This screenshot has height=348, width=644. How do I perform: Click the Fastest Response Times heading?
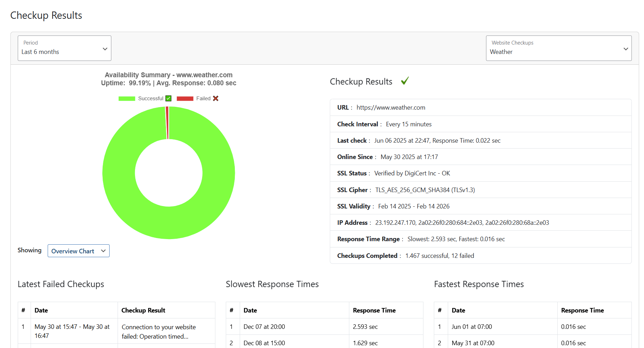[479, 284]
